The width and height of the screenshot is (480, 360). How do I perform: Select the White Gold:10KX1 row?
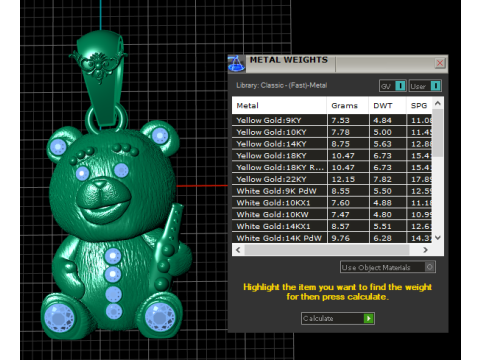[332, 203]
